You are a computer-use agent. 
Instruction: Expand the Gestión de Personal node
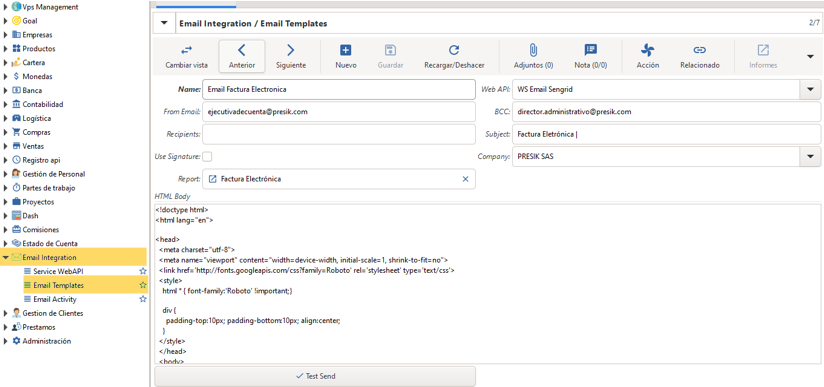pos(6,174)
